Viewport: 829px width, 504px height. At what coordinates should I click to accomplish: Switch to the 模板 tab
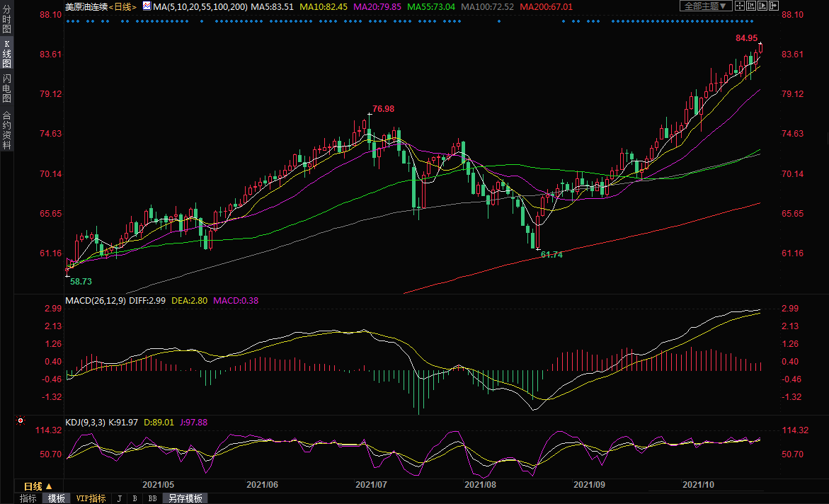coord(56,498)
